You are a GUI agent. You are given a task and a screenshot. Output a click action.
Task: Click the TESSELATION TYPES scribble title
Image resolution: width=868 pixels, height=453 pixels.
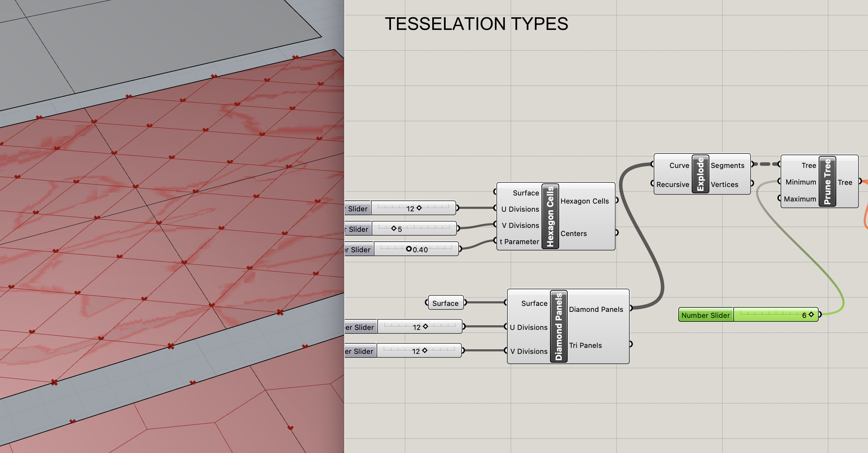476,24
